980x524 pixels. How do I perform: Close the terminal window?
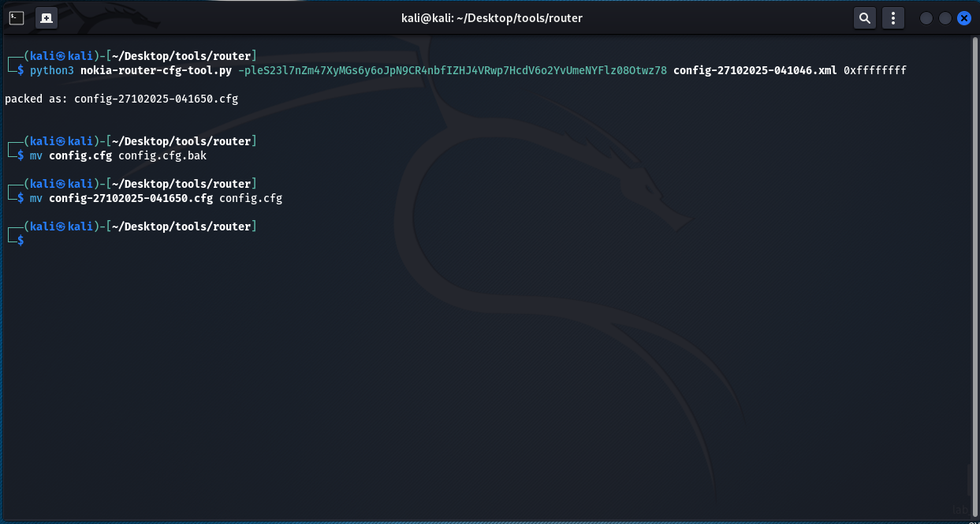pyautogui.click(x=964, y=17)
